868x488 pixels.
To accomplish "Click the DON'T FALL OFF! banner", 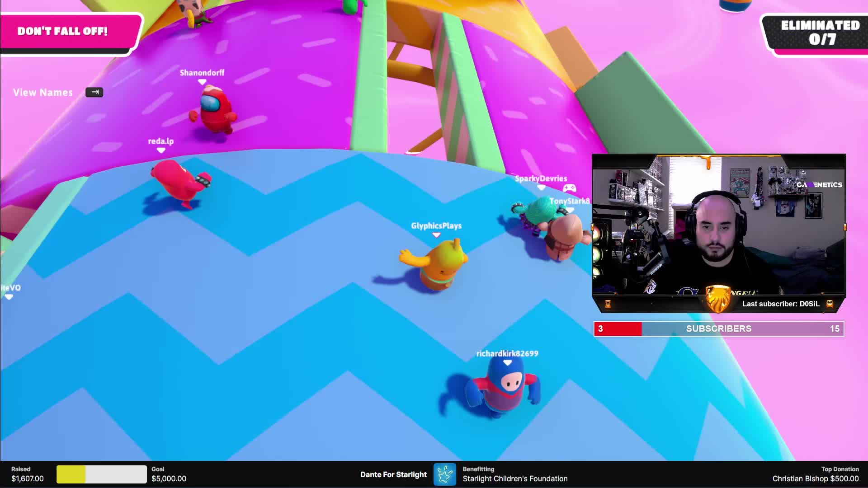I will click(71, 33).
